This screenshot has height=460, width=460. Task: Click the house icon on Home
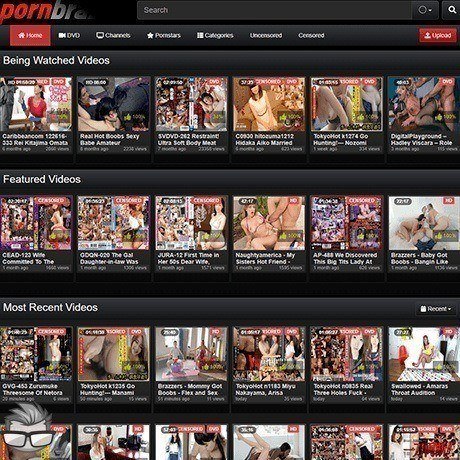click(x=21, y=35)
